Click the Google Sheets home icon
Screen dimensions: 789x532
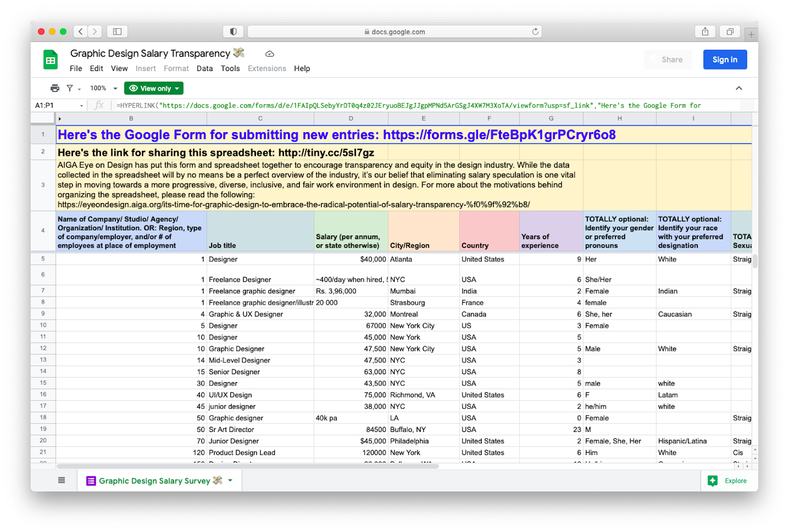(50, 60)
